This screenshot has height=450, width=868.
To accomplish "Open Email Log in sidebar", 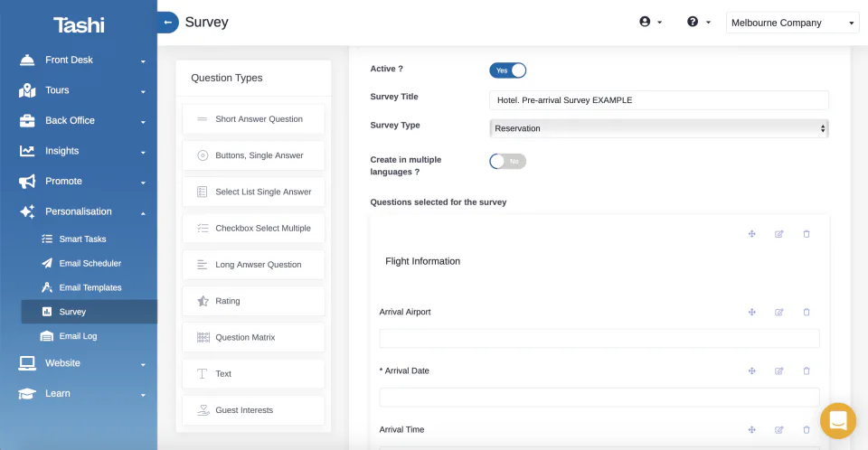I will [78, 336].
